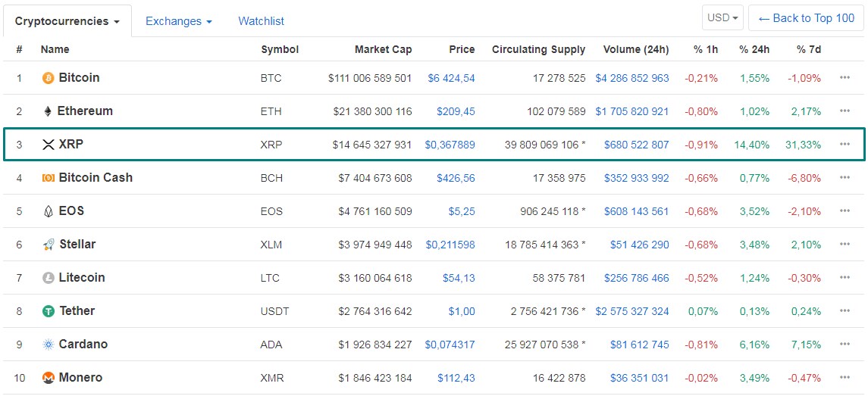Open the more options ellipsis for XRP
The width and height of the screenshot is (868, 396).
click(844, 145)
